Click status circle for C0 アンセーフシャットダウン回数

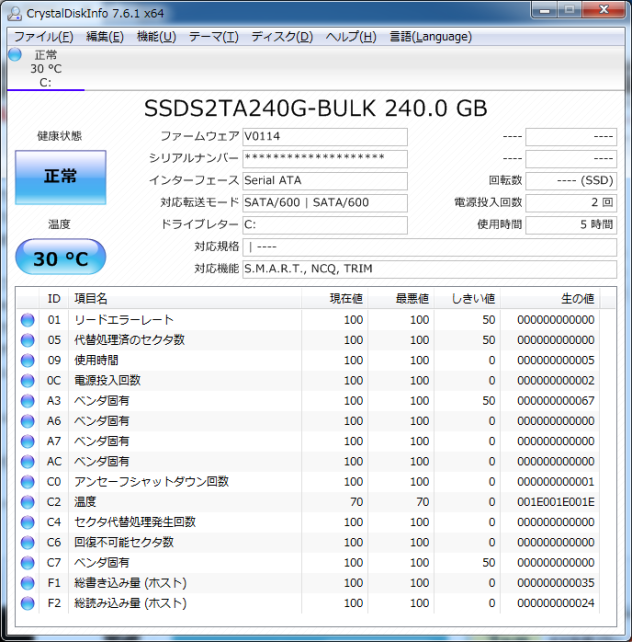tap(28, 482)
